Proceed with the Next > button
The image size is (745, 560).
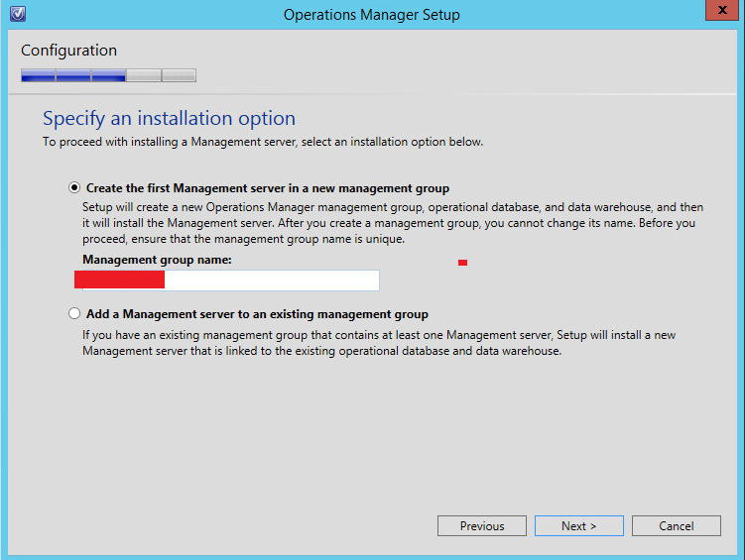click(x=578, y=526)
